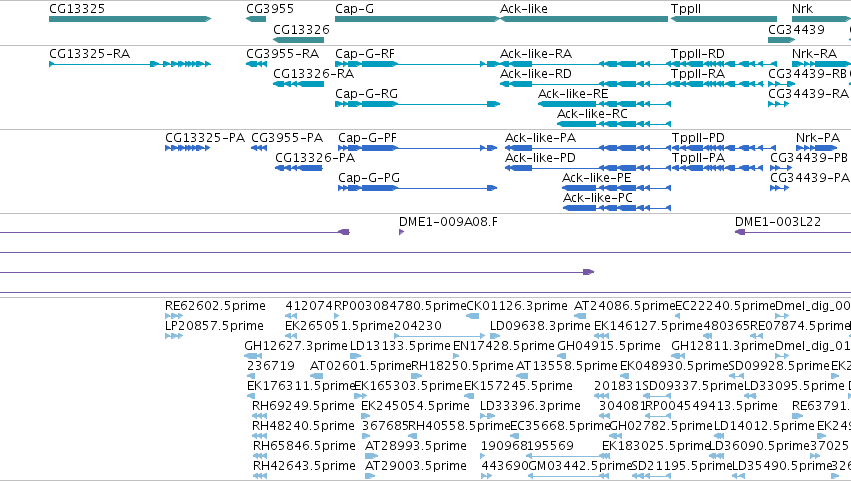The height and width of the screenshot is (481, 851).
Task: Select the Ack-like-PD protein feature
Action: [588, 168]
